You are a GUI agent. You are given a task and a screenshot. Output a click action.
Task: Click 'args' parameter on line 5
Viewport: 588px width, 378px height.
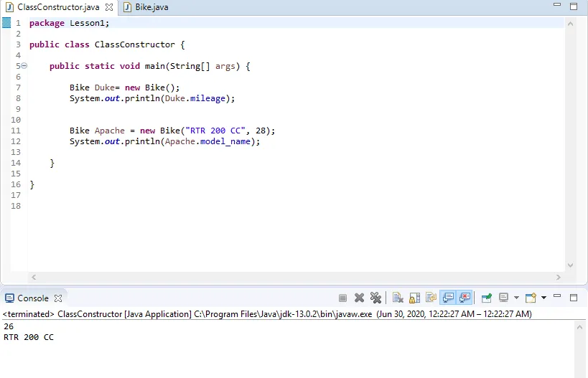click(225, 66)
